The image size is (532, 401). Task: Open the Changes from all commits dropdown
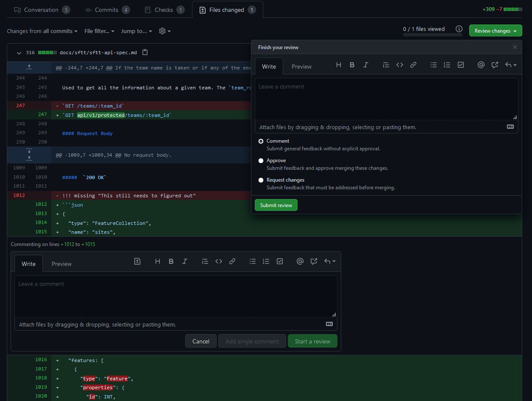tap(42, 31)
